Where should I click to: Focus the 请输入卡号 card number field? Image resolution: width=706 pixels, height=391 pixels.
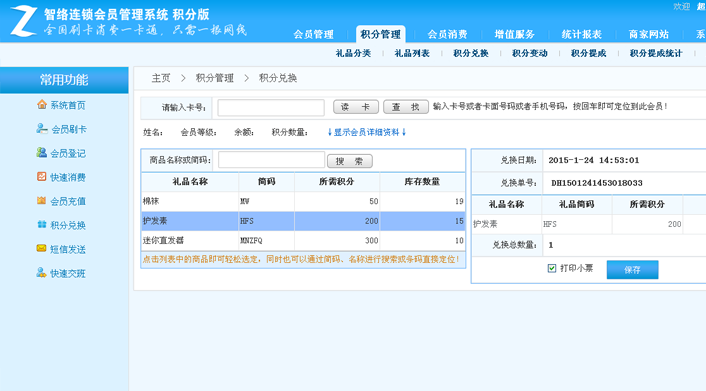click(x=271, y=107)
